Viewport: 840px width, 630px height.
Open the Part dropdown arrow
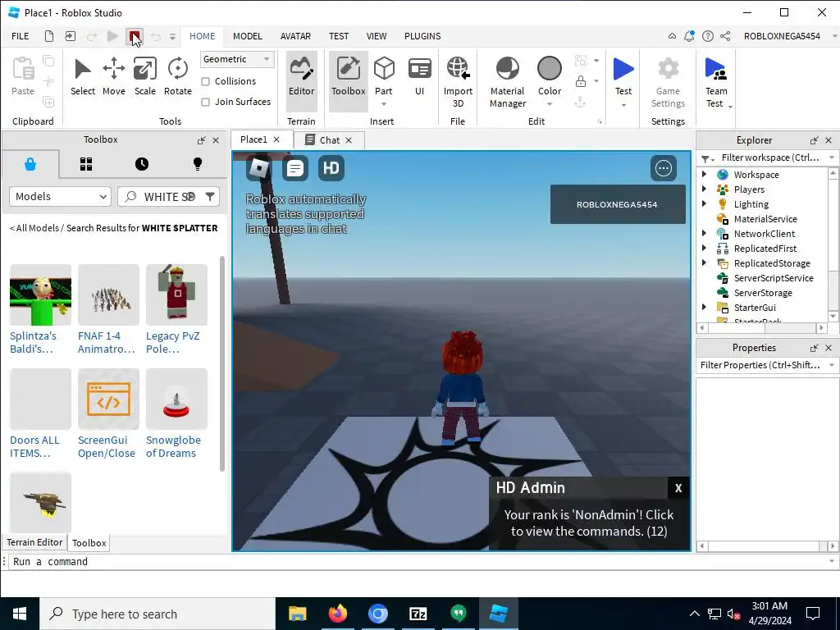pyautogui.click(x=384, y=105)
